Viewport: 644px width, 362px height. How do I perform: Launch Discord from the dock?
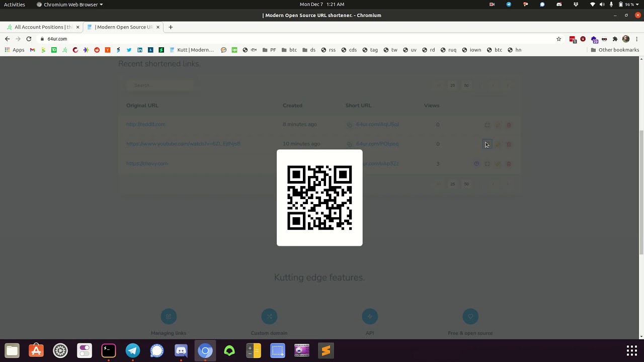tap(181, 350)
